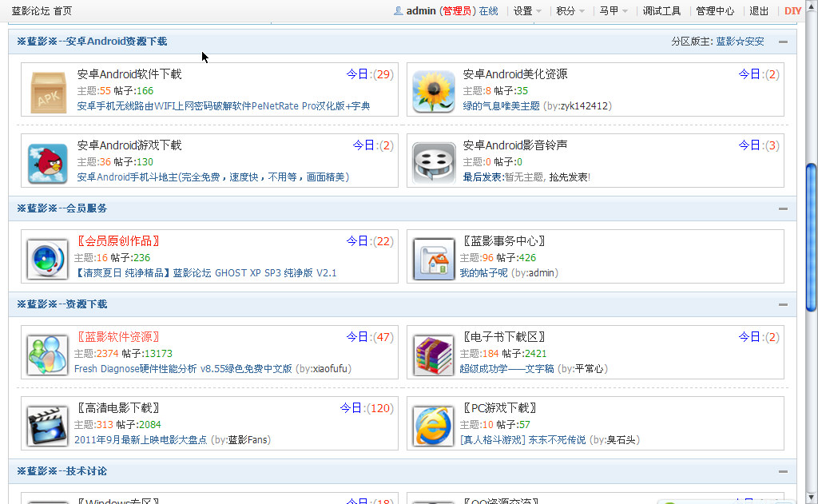The image size is (818, 504).
Task: Open 〖电子书下载区〗 forum
Action: click(503, 337)
